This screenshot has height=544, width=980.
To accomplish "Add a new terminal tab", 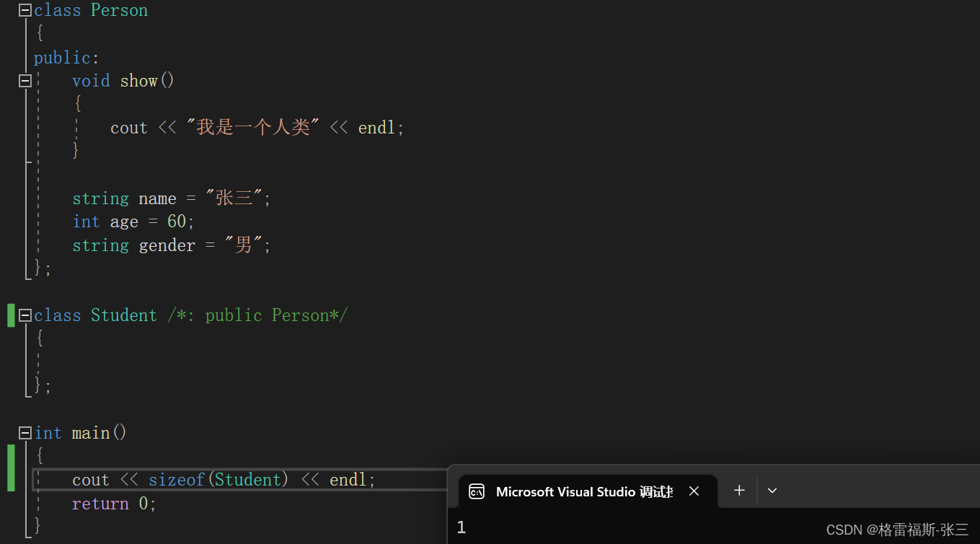I will click(739, 491).
